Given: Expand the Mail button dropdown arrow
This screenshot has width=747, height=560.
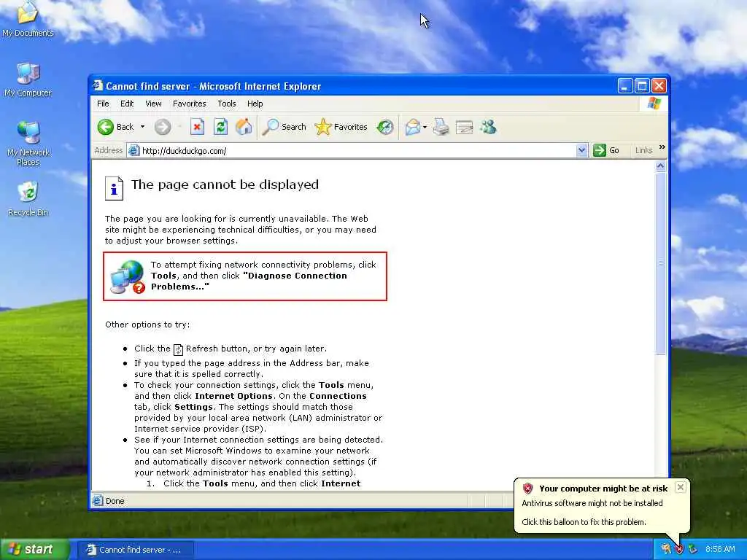Looking at the screenshot, I should coord(425,127).
